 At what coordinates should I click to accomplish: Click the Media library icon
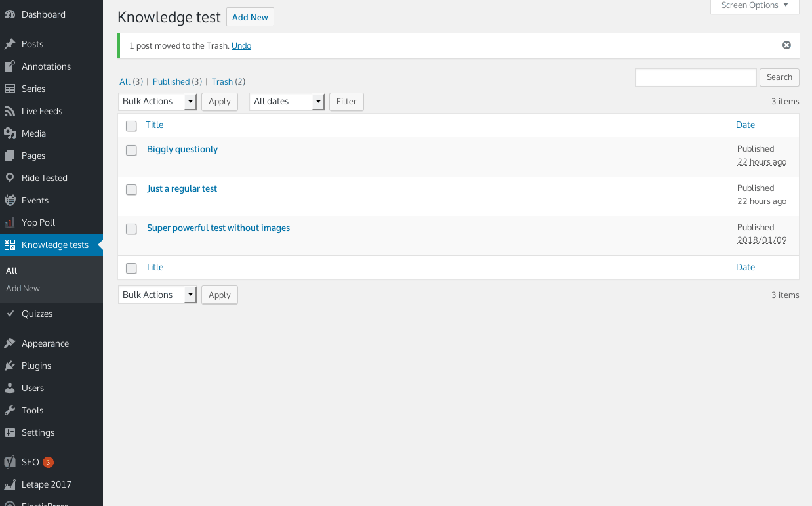point(10,133)
